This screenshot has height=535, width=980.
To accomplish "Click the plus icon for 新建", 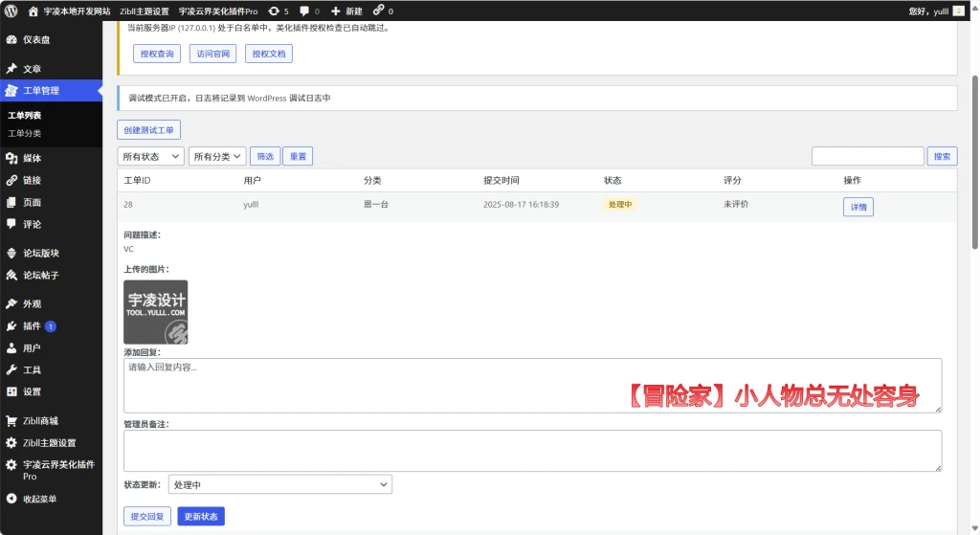I will 336,11.
